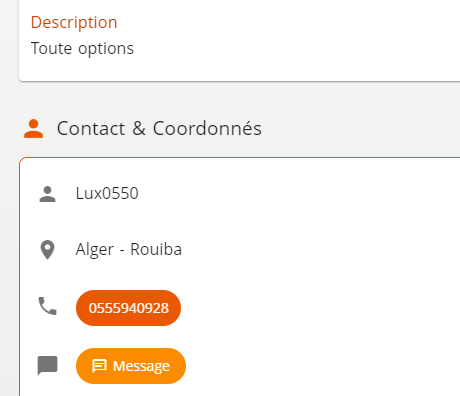460x396 pixels.
Task: Click the word options in the description
Action: tap(106, 49)
